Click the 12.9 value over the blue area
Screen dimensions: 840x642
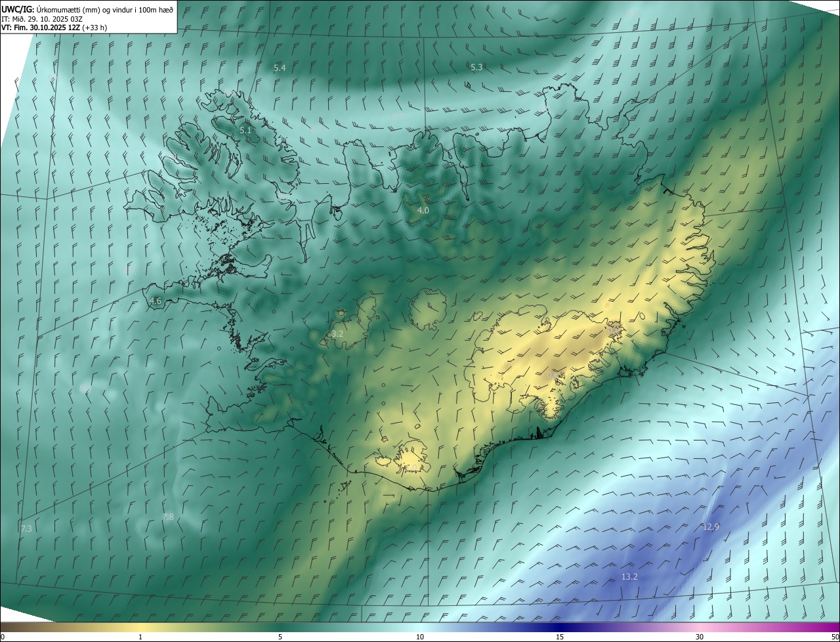pos(711,527)
